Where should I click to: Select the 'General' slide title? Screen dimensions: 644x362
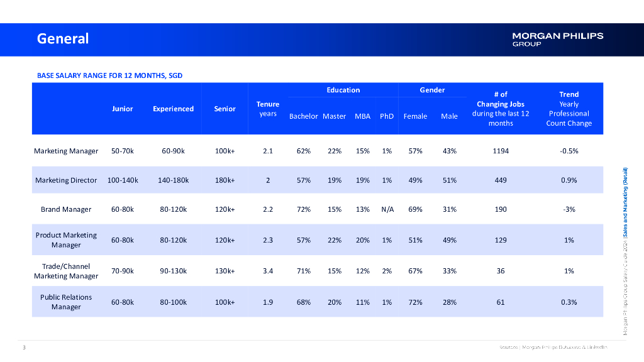pyautogui.click(x=63, y=38)
